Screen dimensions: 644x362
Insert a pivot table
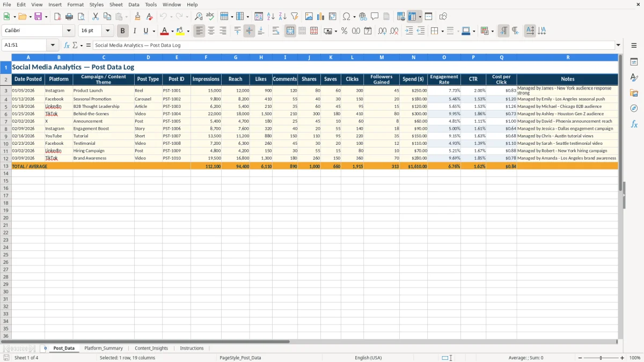pos(333,17)
